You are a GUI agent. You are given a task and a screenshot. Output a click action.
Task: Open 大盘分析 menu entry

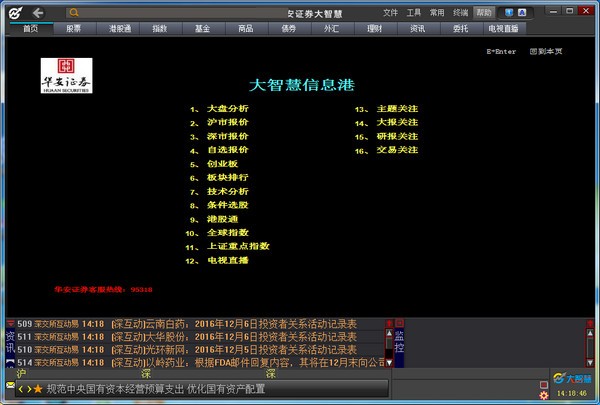point(228,109)
